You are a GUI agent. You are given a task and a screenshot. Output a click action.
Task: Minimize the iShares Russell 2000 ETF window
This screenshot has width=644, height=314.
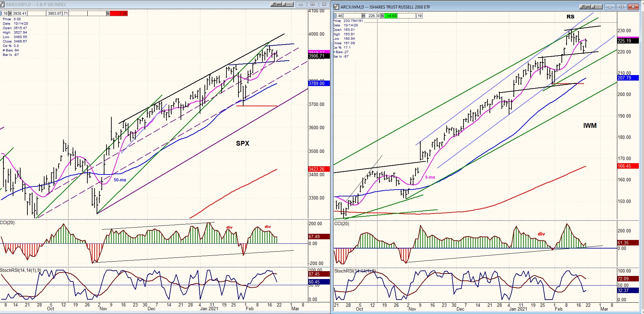610,7
